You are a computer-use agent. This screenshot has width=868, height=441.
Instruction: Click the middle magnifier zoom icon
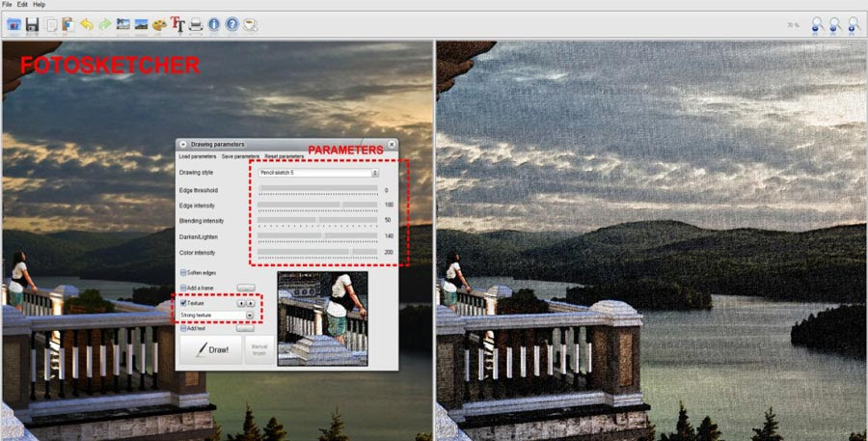click(x=835, y=25)
